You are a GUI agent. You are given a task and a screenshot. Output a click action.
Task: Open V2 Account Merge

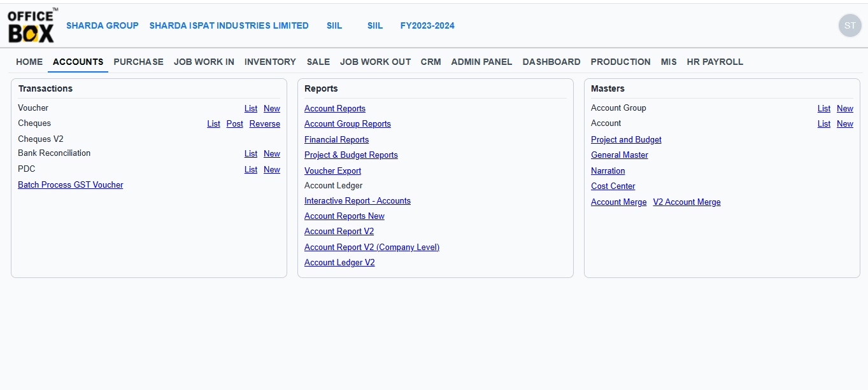click(x=687, y=202)
